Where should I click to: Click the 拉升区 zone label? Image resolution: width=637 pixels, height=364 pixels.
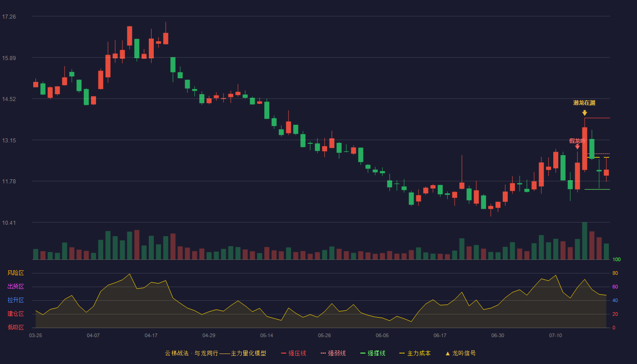click(x=15, y=300)
